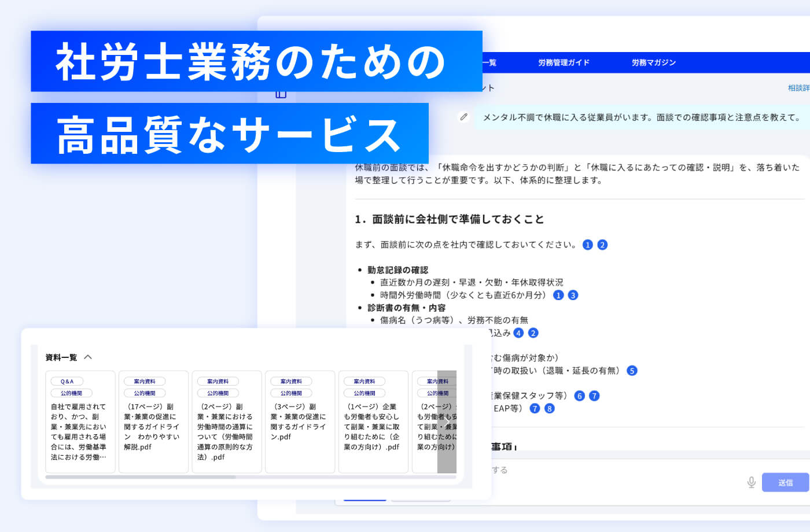
Task: Follow the 相談詳 link at top right
Action: (798, 88)
